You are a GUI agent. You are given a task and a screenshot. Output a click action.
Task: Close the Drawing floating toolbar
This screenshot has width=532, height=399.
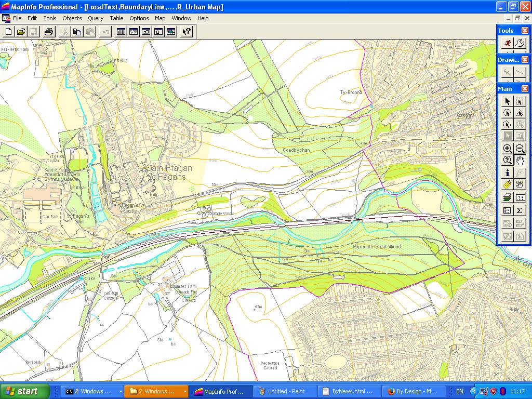525,60
